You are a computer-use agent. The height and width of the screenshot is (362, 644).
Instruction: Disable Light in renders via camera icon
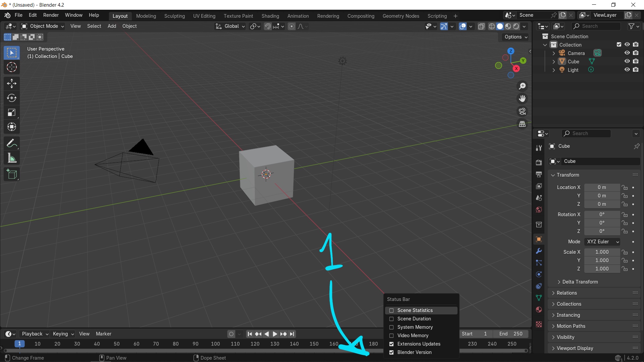(x=636, y=70)
